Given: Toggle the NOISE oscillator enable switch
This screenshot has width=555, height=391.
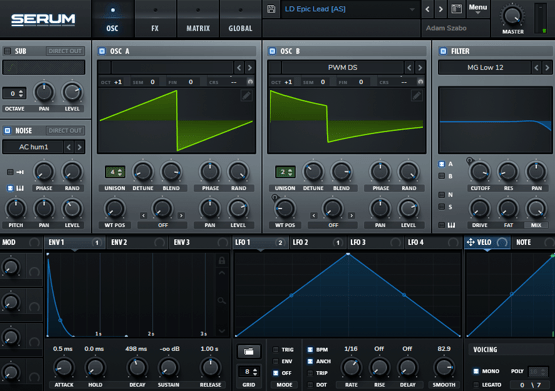Looking at the screenshot, I should click(7, 131).
